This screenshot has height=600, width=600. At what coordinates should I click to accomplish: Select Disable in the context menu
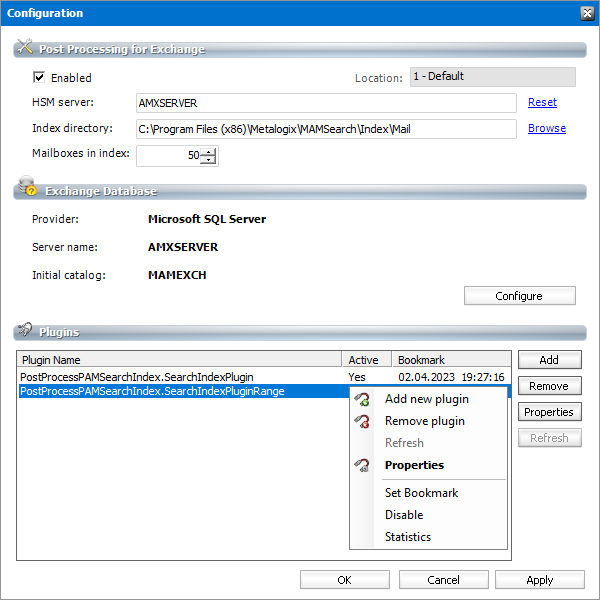click(404, 515)
